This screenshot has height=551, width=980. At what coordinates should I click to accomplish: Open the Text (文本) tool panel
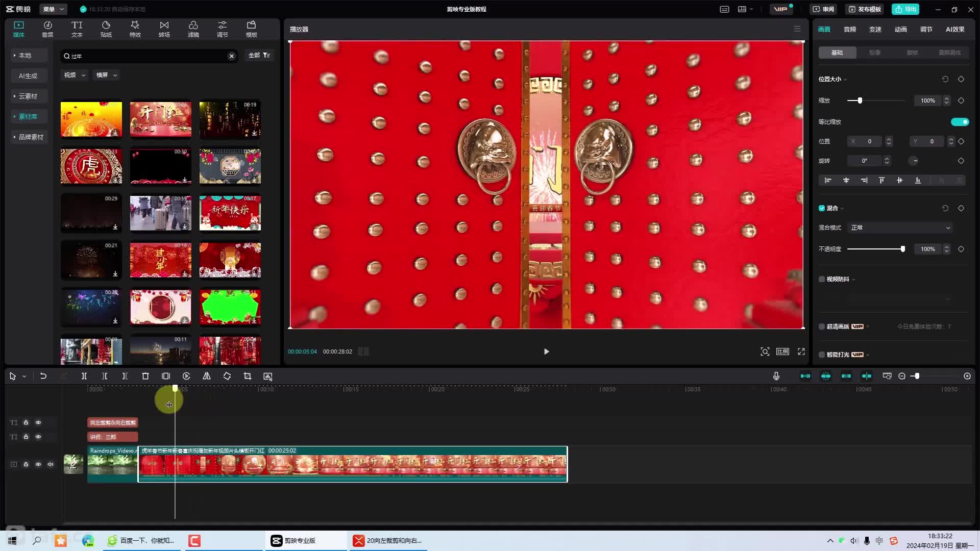(x=77, y=29)
